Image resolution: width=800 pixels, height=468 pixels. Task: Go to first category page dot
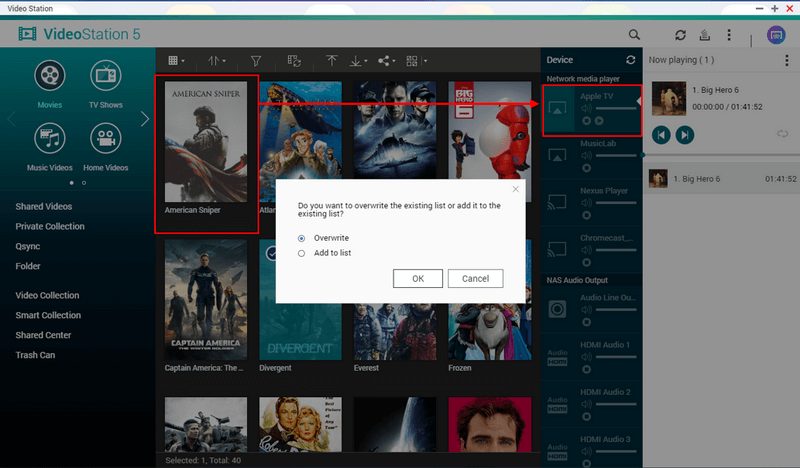pos(71,183)
